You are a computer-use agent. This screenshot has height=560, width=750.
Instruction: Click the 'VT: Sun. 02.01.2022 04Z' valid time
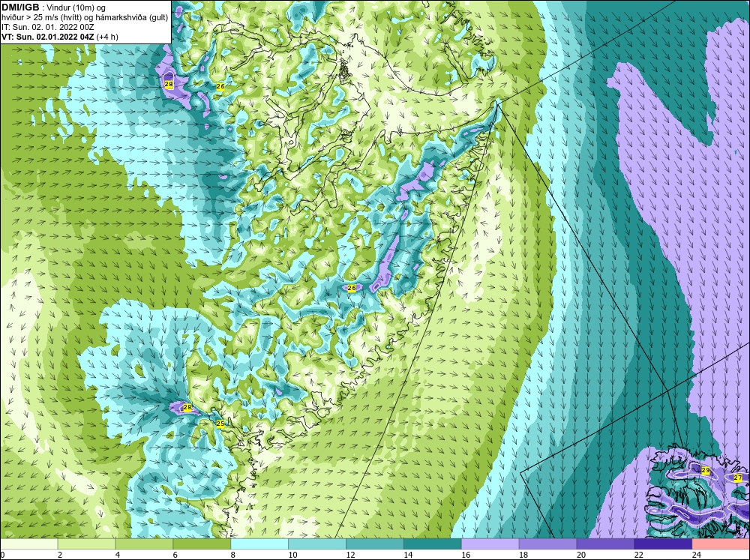[48, 37]
